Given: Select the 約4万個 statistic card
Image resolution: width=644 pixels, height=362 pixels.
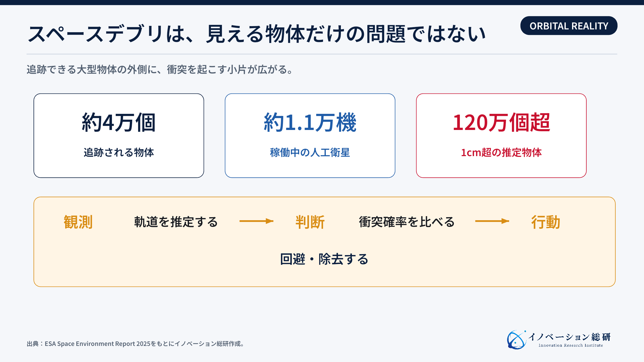Looking at the screenshot, I should (119, 136).
